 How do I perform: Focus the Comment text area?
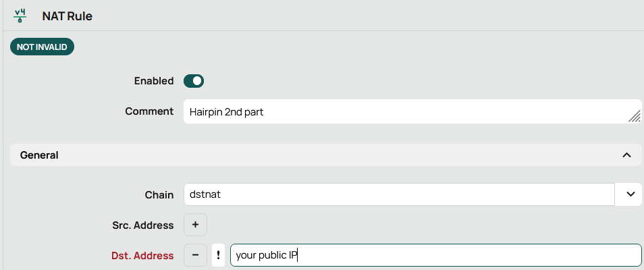(x=405, y=111)
